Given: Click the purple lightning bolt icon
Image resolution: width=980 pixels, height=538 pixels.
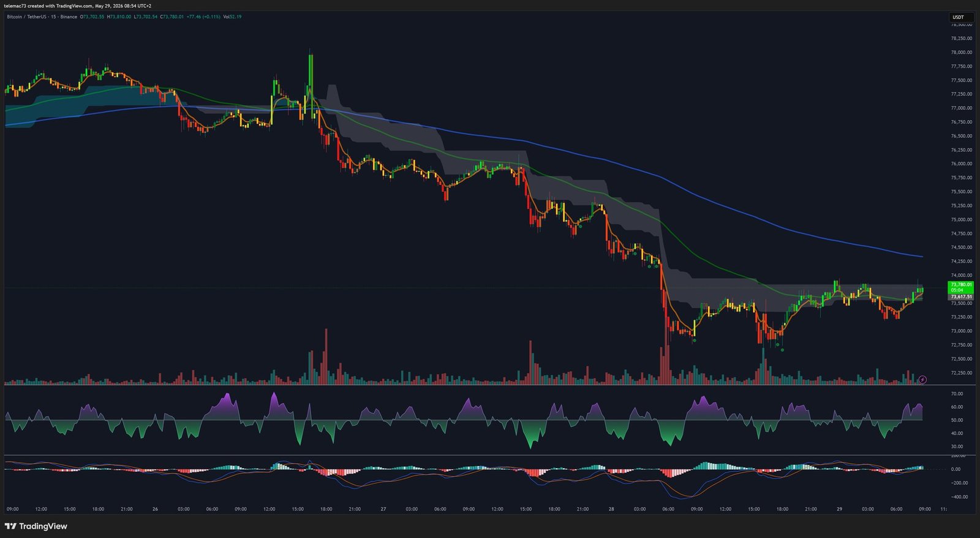Looking at the screenshot, I should pyautogui.click(x=922, y=380).
